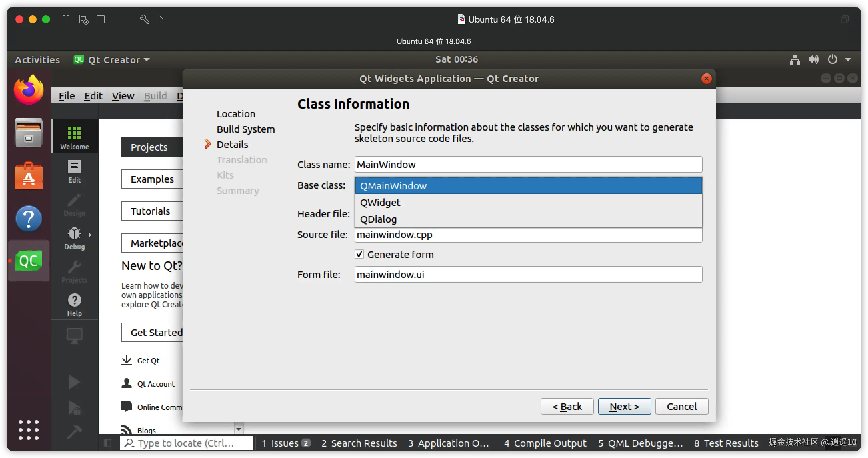The width and height of the screenshot is (868, 458).
Task: Click the Class name input field
Action: [528, 164]
